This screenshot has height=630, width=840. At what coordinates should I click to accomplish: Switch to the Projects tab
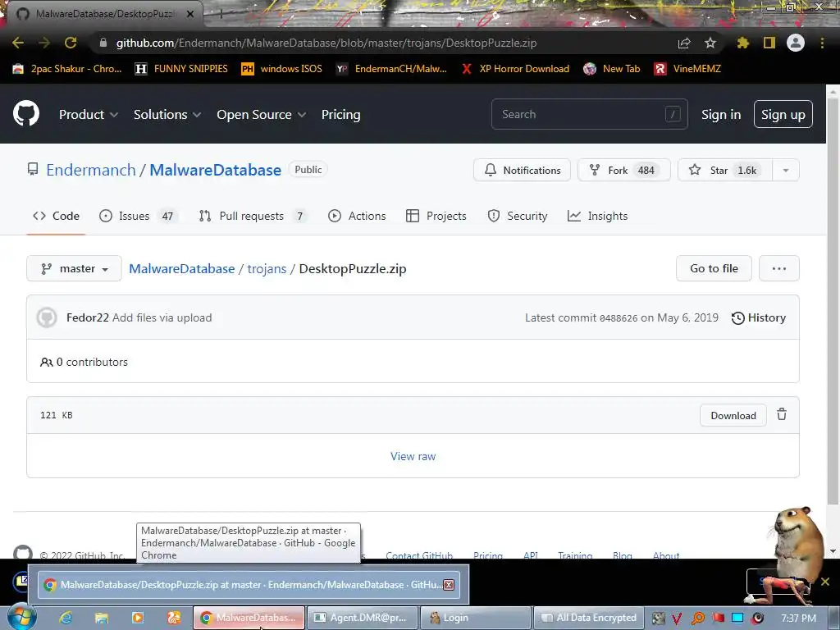tap(436, 216)
